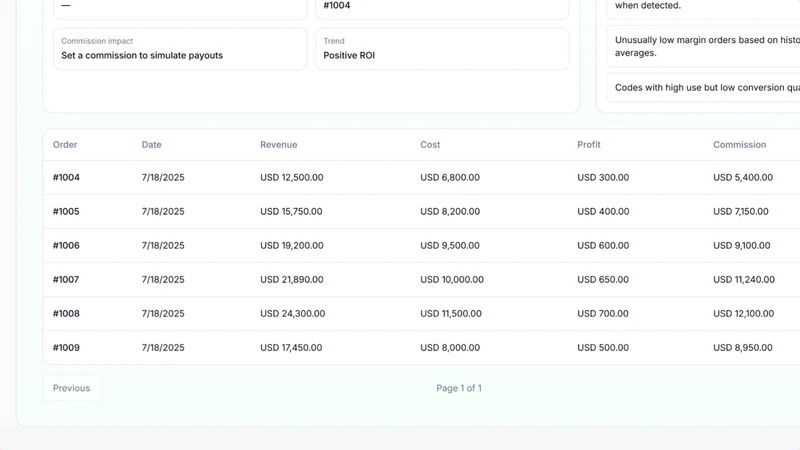800x450 pixels.
Task: Click commission value USD 11,240.00
Action: click(744, 280)
